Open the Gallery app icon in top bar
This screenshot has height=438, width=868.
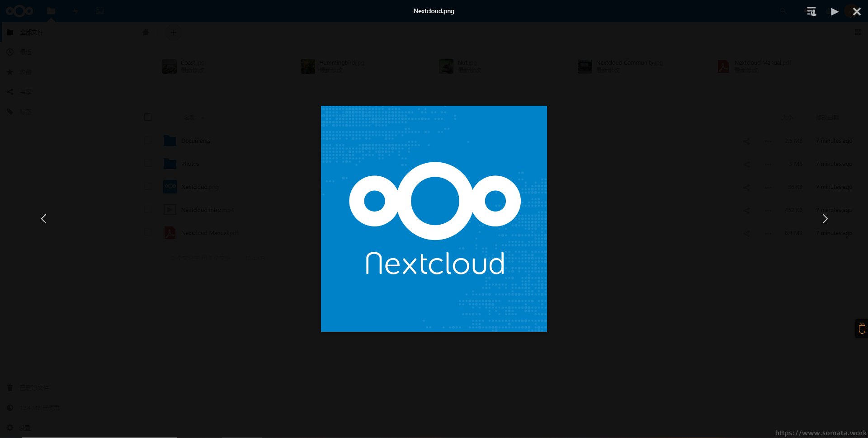100,11
